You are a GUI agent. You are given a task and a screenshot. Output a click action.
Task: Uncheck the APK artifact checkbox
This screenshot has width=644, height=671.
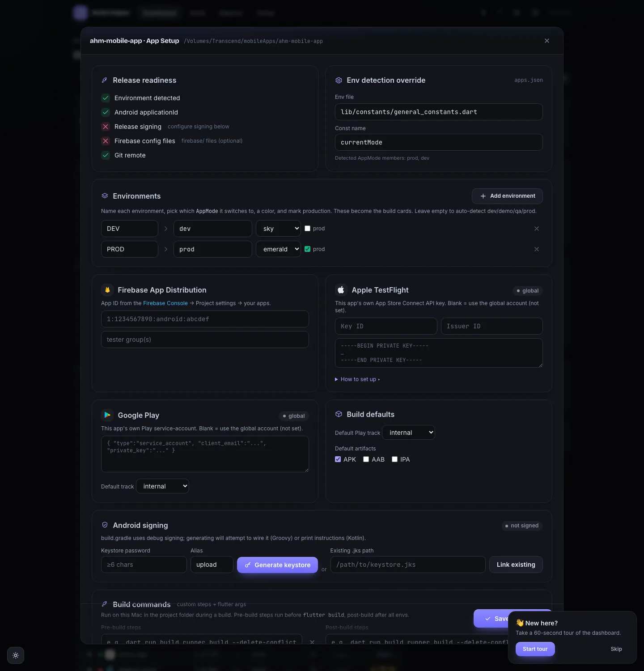click(338, 459)
